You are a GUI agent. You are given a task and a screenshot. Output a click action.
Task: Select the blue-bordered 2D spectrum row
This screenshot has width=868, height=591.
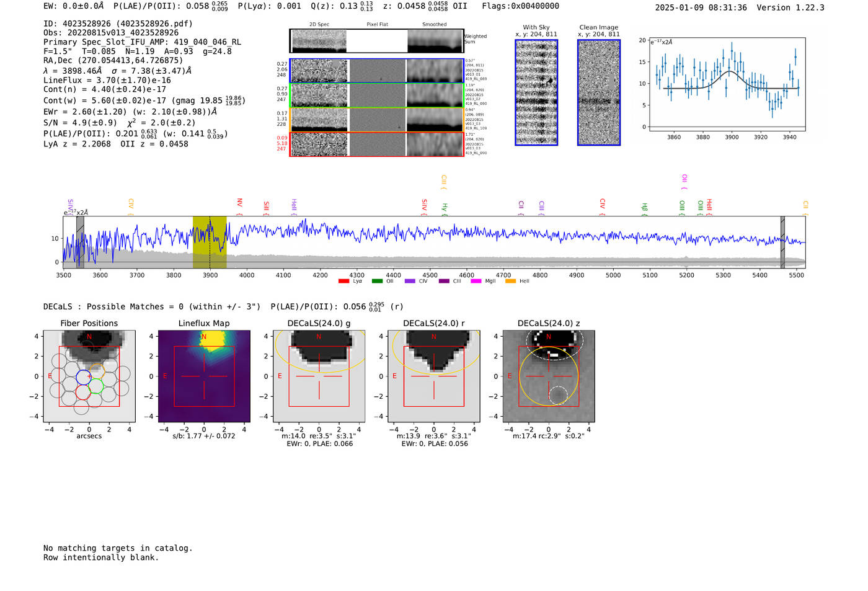pos(376,71)
